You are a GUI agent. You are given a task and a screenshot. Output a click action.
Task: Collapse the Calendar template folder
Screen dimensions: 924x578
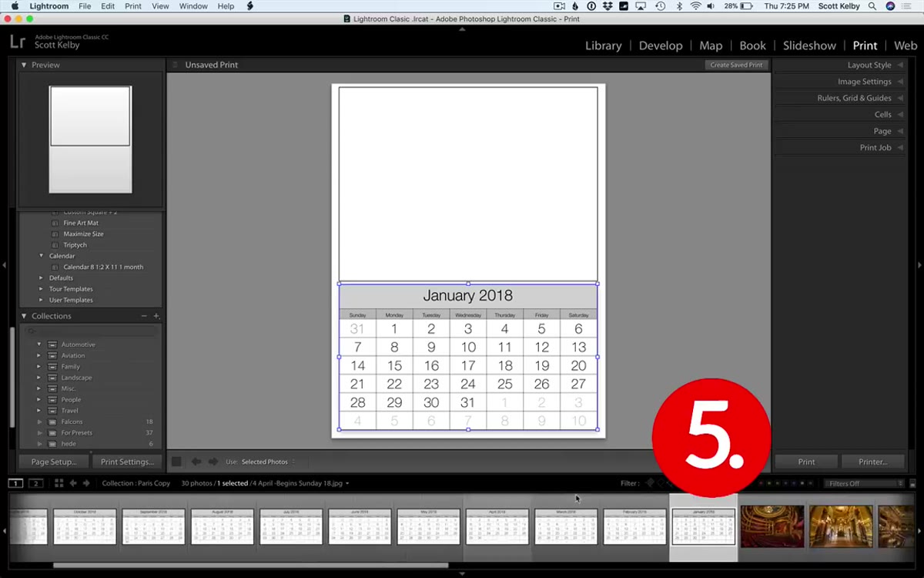[x=42, y=256]
